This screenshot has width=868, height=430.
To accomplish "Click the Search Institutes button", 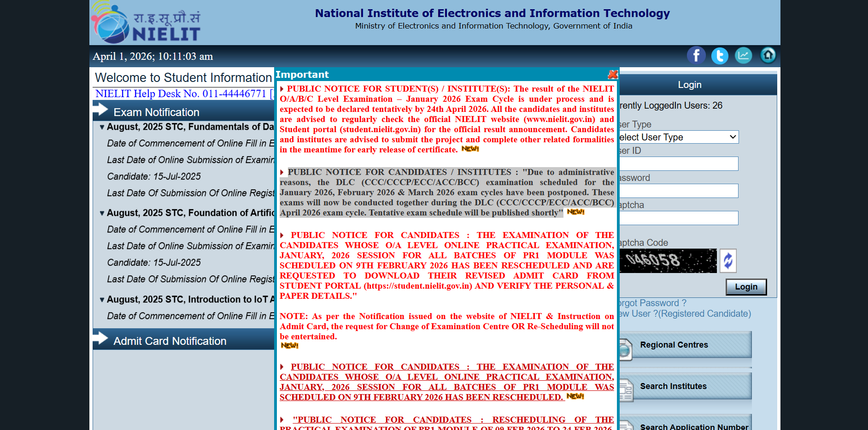I will click(673, 386).
